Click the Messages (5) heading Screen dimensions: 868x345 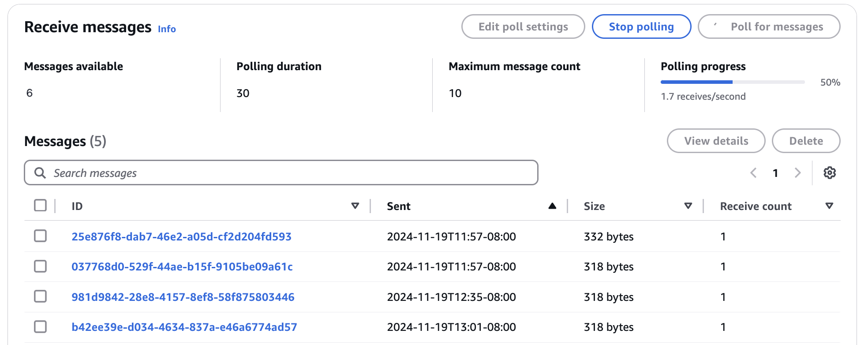coord(65,141)
